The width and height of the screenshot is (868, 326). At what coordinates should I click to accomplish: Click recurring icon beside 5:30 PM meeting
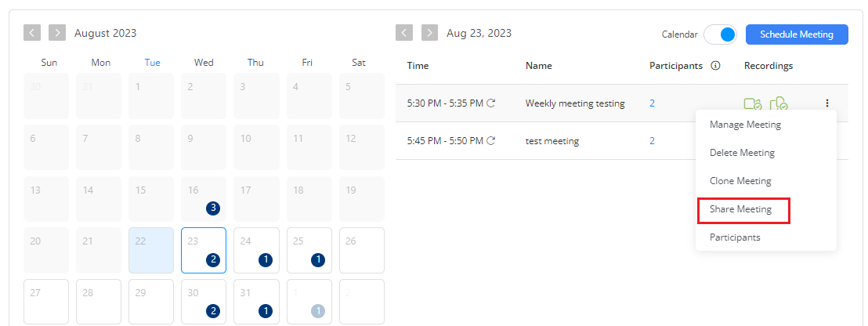point(491,103)
